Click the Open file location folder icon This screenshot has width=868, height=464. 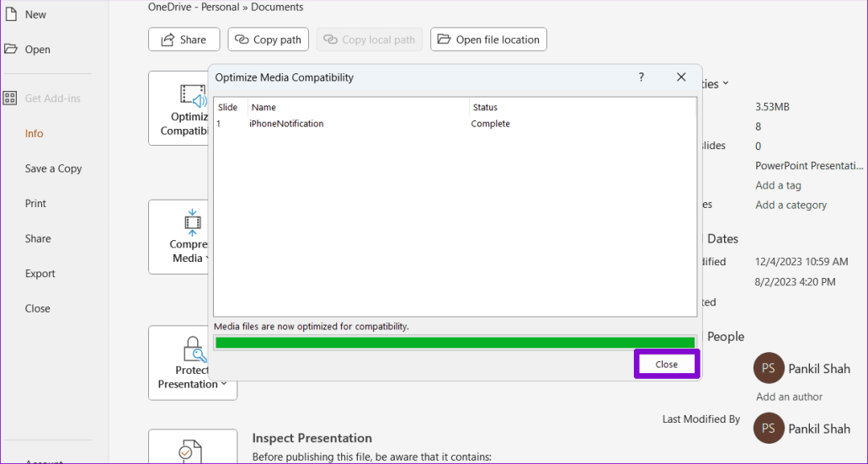coord(444,39)
